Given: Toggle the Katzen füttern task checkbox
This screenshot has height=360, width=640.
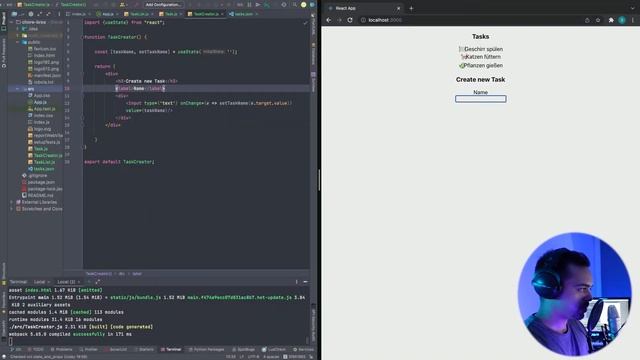Looking at the screenshot, I should [x=463, y=57].
